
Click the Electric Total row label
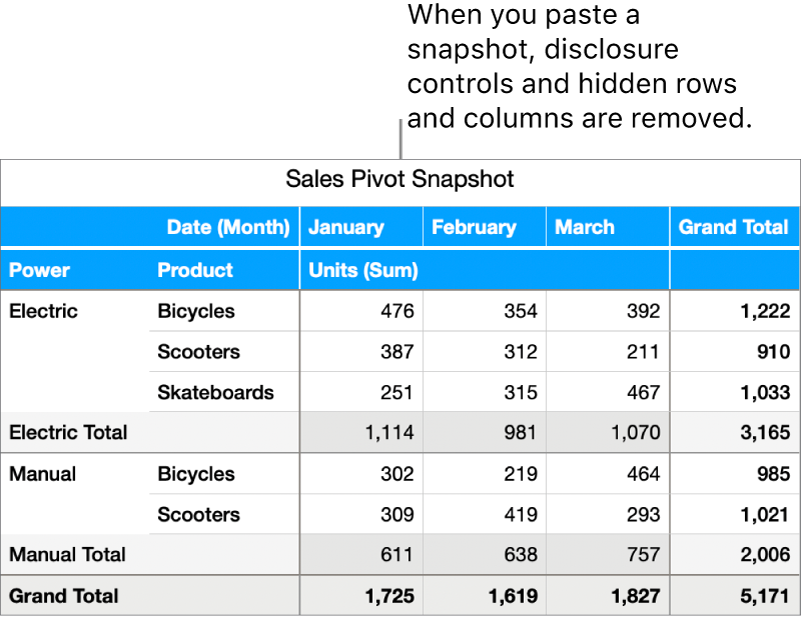point(68,433)
